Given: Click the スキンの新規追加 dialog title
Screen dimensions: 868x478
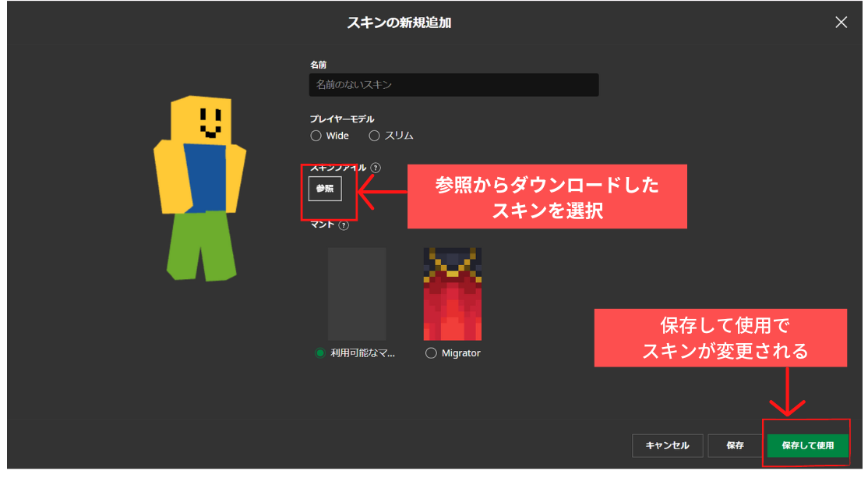Looking at the screenshot, I should (399, 23).
